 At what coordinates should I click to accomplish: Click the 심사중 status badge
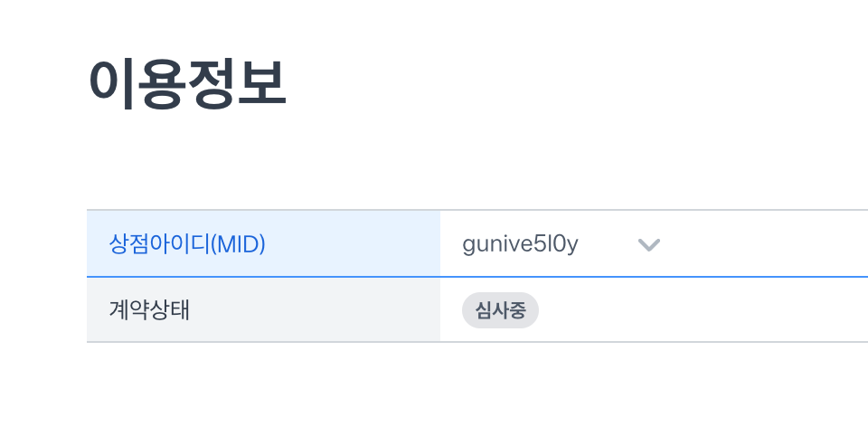(500, 310)
